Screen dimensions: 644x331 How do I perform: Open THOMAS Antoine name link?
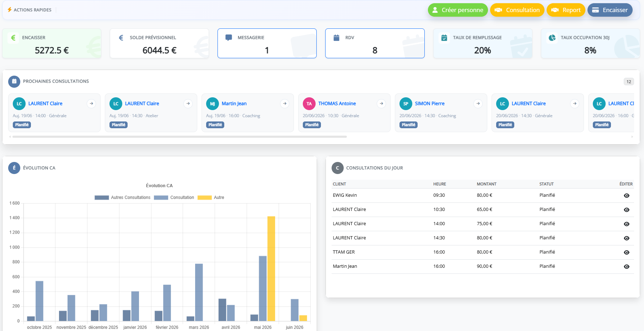337,104
